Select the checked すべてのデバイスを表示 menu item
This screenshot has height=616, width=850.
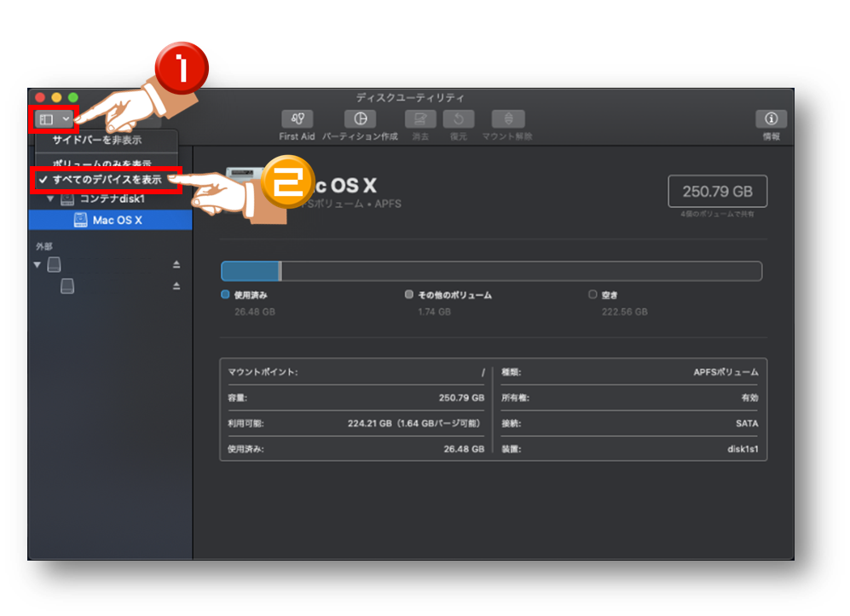click(x=107, y=180)
